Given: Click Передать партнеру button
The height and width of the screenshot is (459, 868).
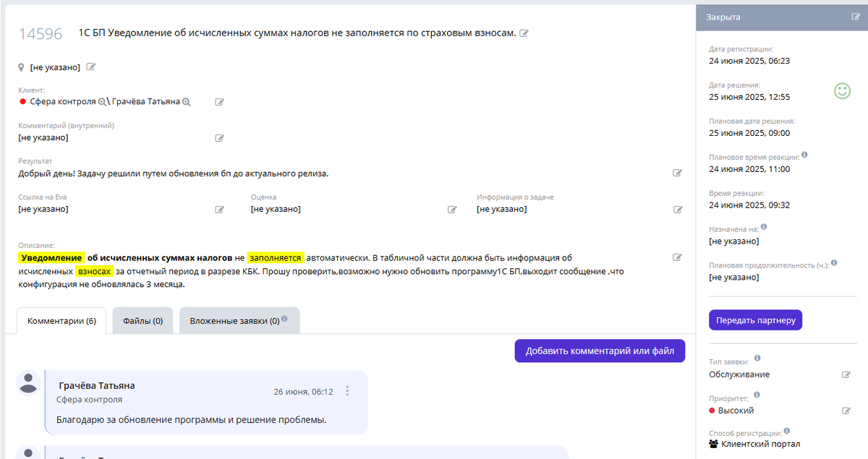Looking at the screenshot, I should 755,320.
